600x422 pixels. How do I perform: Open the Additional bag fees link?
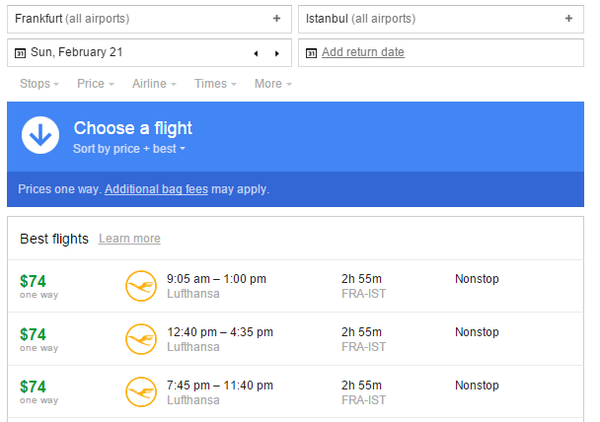[156, 189]
